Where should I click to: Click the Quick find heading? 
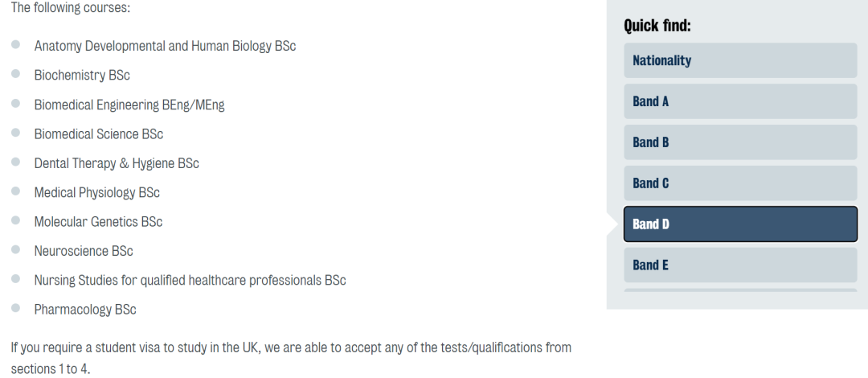point(657,26)
